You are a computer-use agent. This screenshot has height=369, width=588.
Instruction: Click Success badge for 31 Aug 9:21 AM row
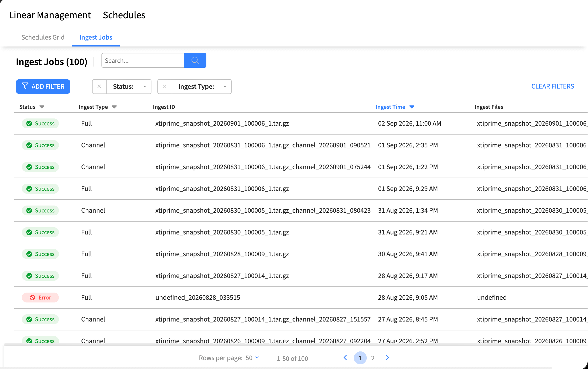[40, 232]
